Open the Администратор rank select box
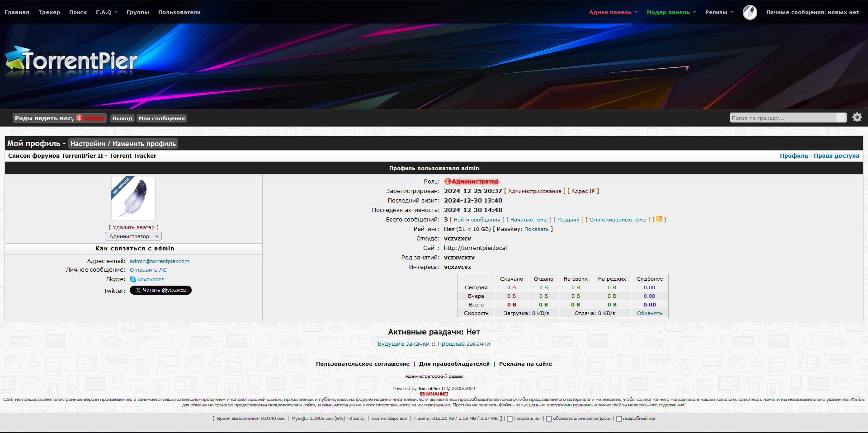Image resolution: width=868 pixels, height=433 pixels. pos(133,236)
